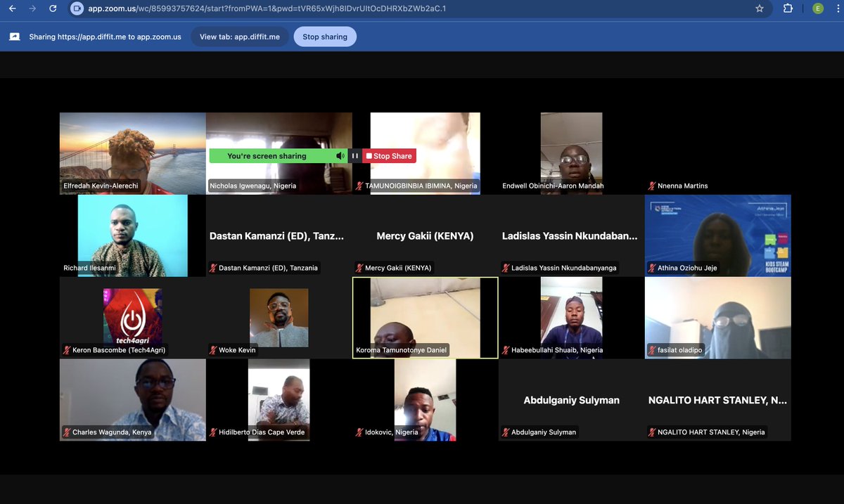
Task: Select Athina Jeje's Kids STEAM Bootcamp video
Action: click(718, 235)
